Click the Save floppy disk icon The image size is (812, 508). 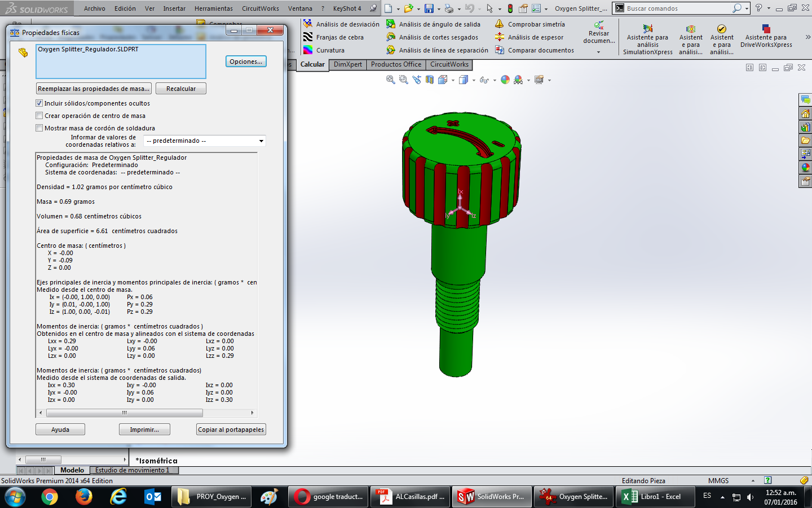(429, 8)
